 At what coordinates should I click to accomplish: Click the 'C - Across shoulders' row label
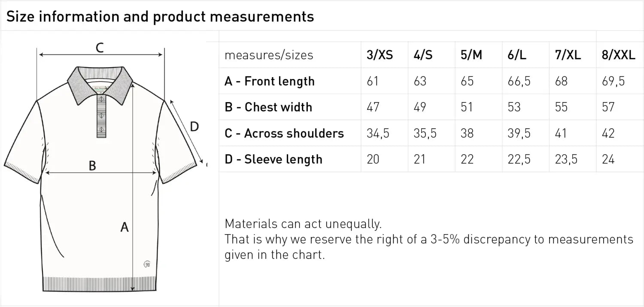[x=284, y=133]
